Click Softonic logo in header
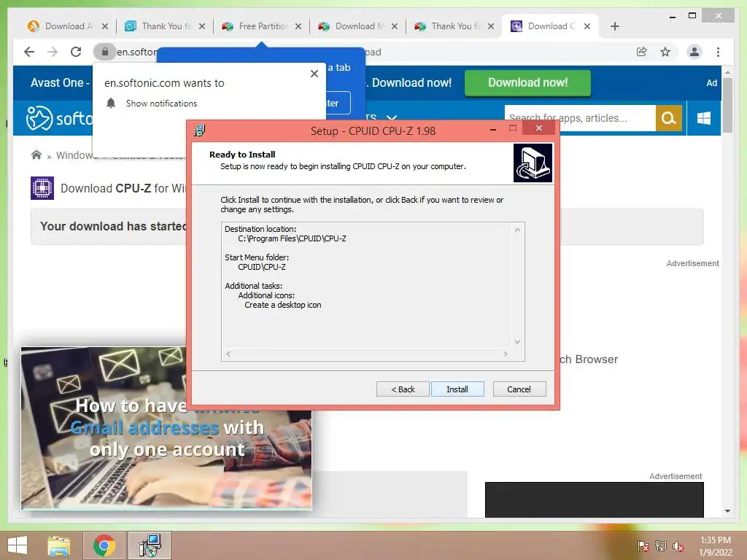 pyautogui.click(x=59, y=117)
